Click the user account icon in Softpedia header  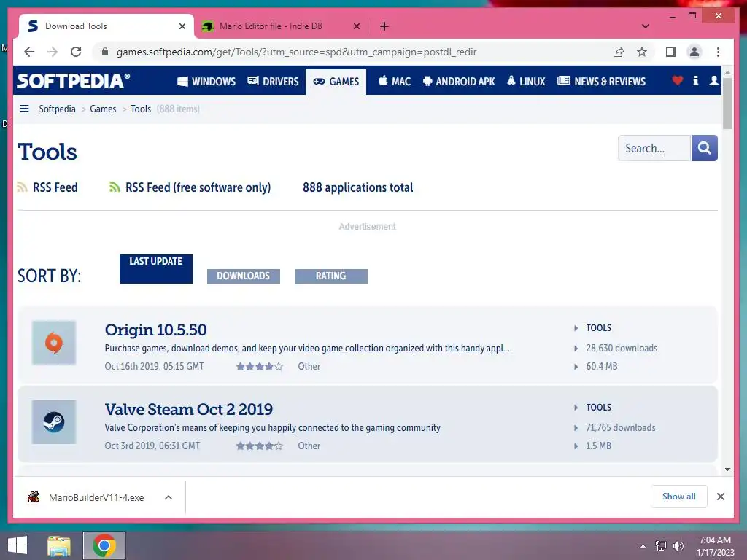(x=713, y=80)
